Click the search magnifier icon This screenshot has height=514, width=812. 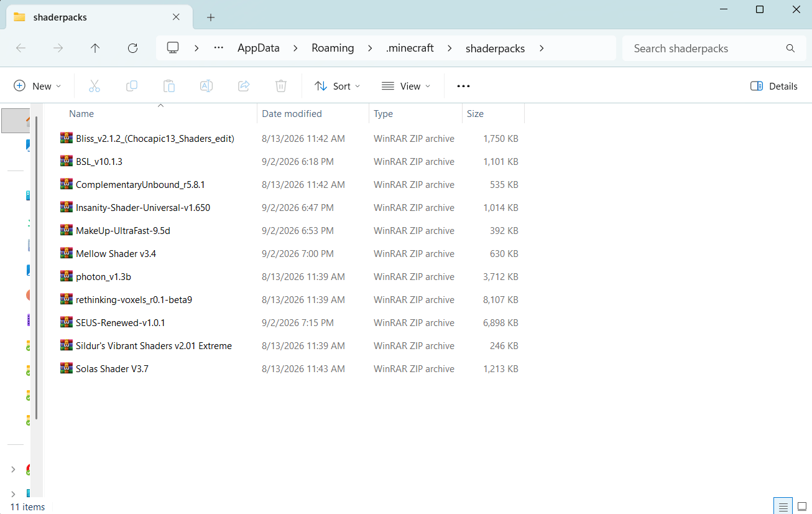tap(790, 48)
